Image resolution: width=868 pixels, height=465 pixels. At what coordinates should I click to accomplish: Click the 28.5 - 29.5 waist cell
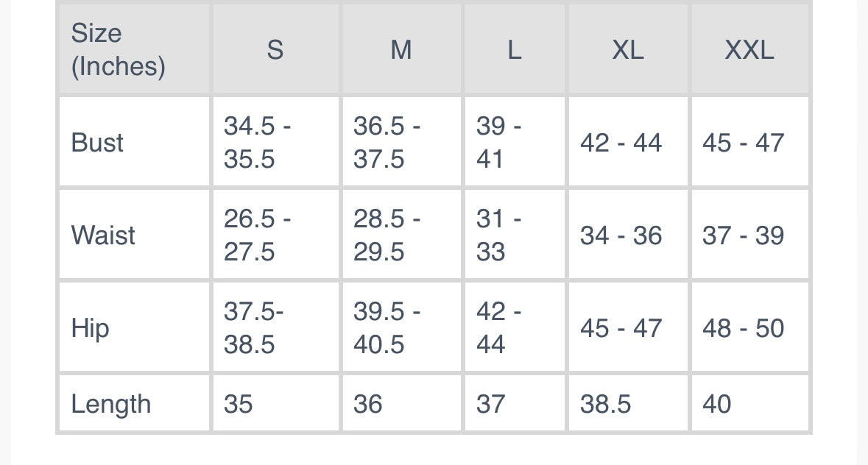tap(387, 235)
